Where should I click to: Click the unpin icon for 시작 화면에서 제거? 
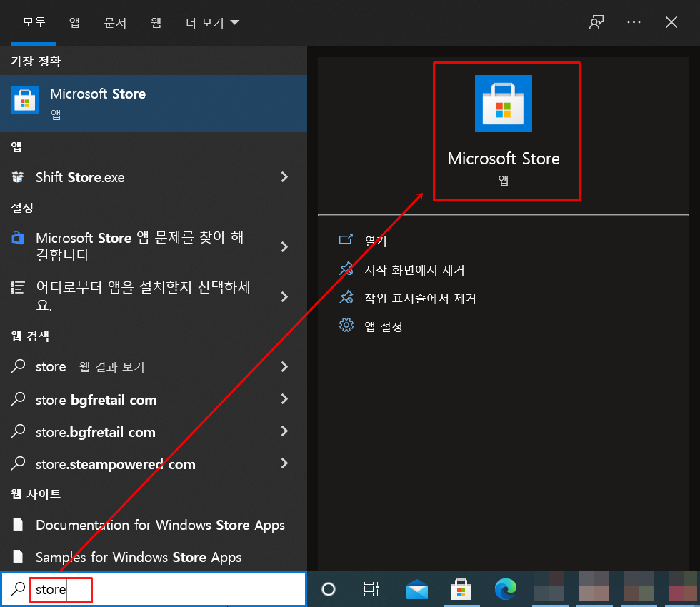[x=346, y=269]
